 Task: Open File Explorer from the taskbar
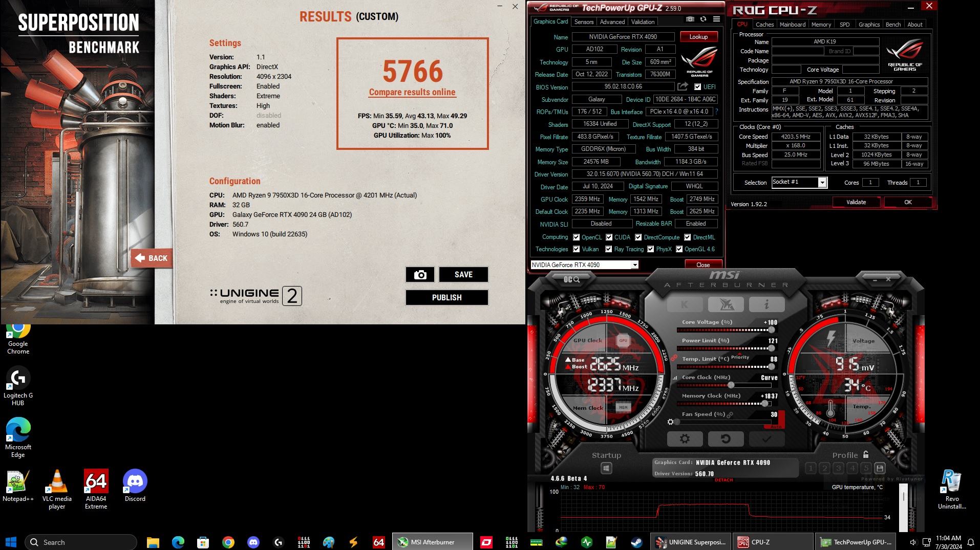153,542
